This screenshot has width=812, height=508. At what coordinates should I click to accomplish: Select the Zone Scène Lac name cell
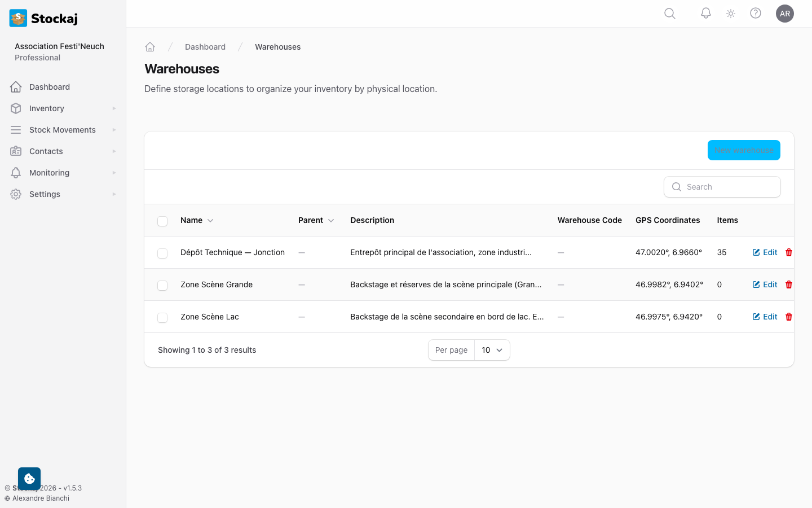pyautogui.click(x=210, y=317)
